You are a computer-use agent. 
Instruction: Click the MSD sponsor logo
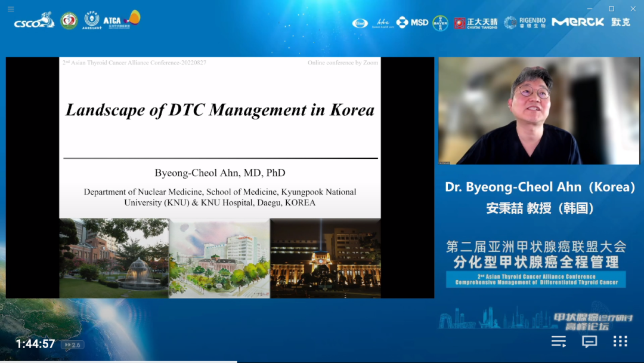pyautogui.click(x=413, y=23)
